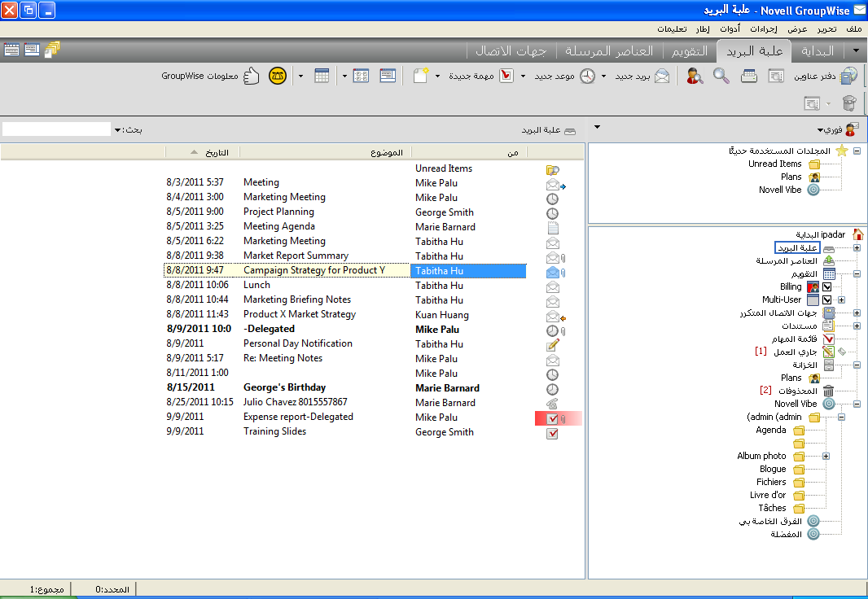
Task: Click the New Task red checkmark icon
Action: click(x=506, y=76)
